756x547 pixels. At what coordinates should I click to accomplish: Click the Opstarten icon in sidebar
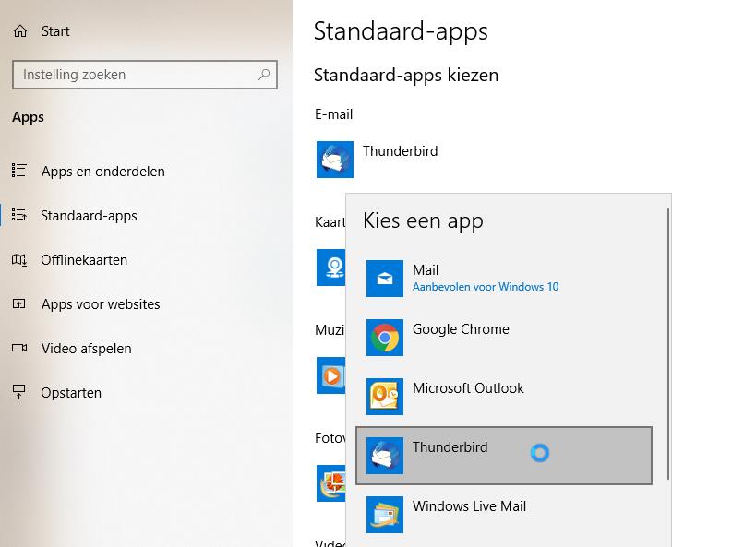(x=19, y=393)
